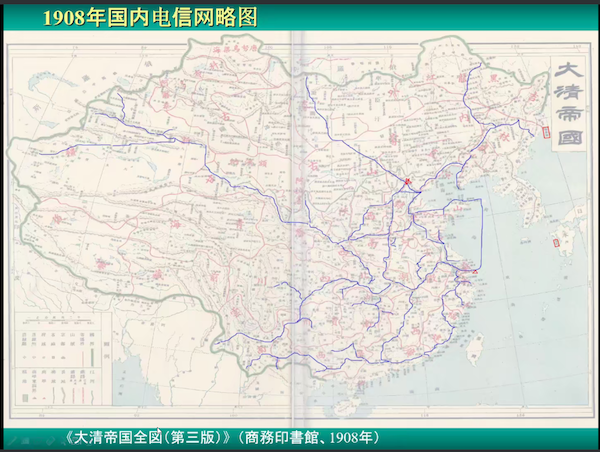Select the faint eraser annotation tool
This screenshot has width=600, height=452.
click(x=51, y=441)
